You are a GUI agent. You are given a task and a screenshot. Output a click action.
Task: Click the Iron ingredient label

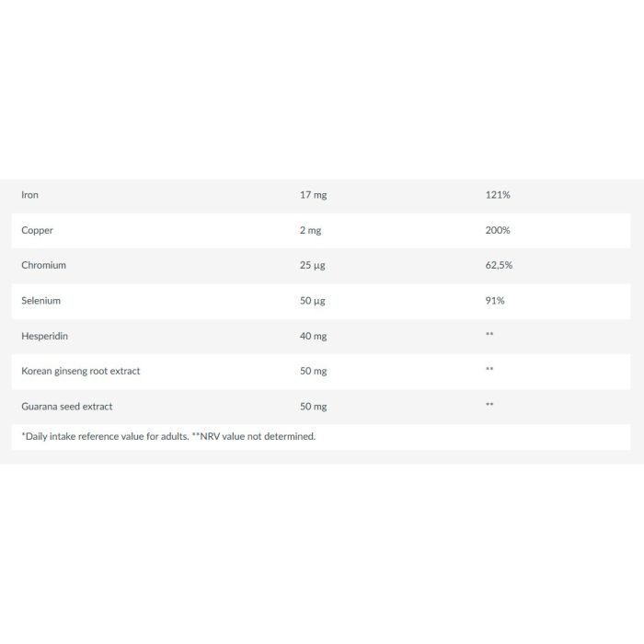(29, 195)
